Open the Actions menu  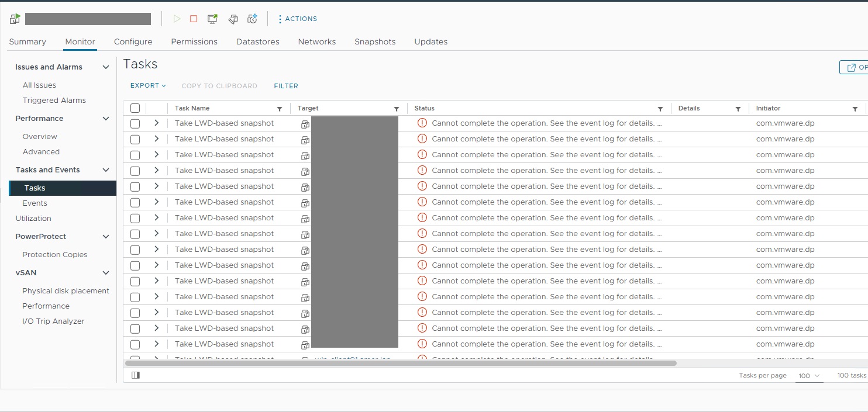[297, 18]
